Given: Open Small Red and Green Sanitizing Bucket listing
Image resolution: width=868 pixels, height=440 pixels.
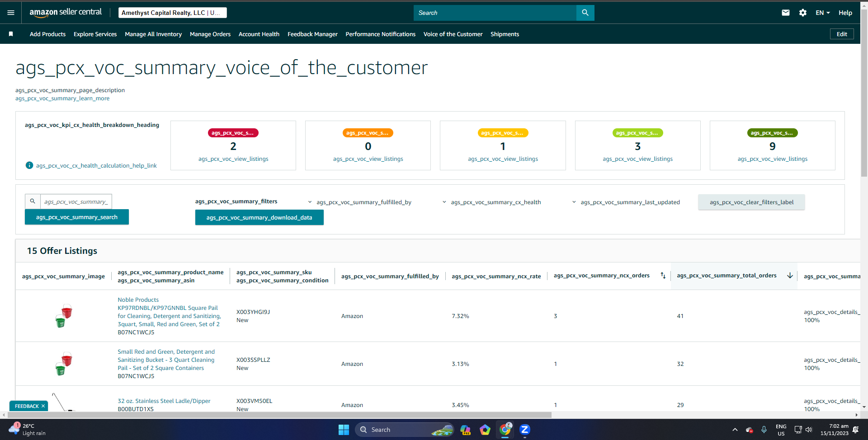Looking at the screenshot, I should point(166,360).
